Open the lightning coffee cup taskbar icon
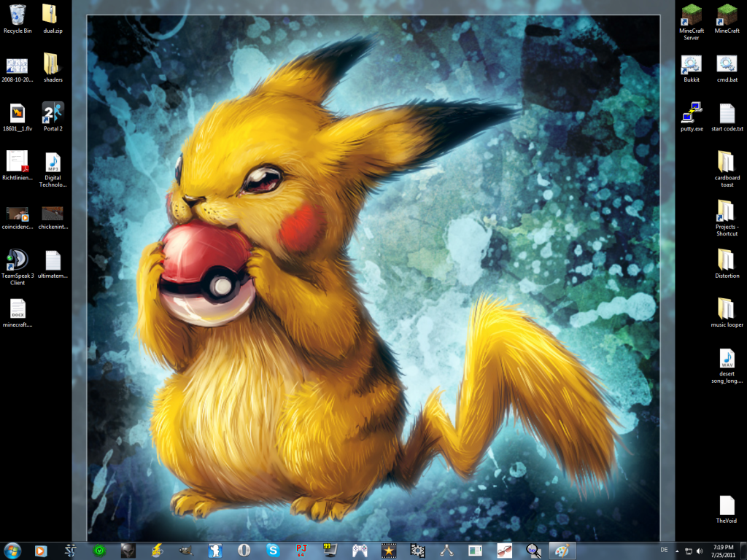The image size is (747, 560). (158, 551)
